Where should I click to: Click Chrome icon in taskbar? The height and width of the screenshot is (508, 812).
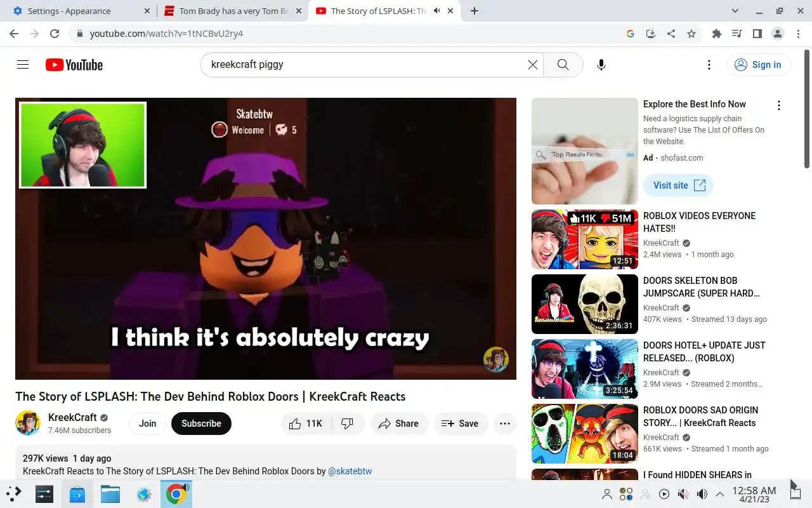click(x=176, y=493)
